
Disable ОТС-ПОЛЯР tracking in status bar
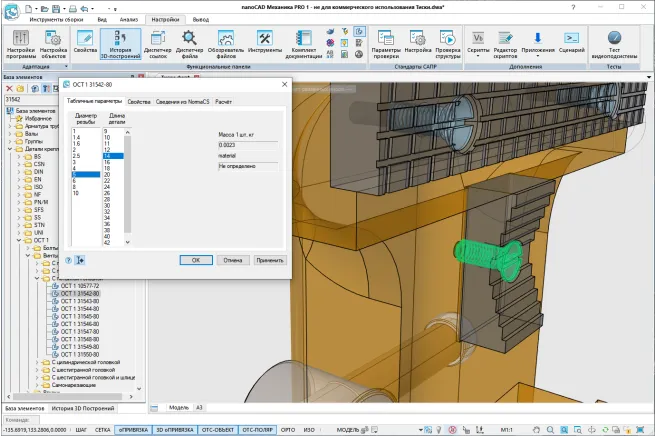click(255, 428)
